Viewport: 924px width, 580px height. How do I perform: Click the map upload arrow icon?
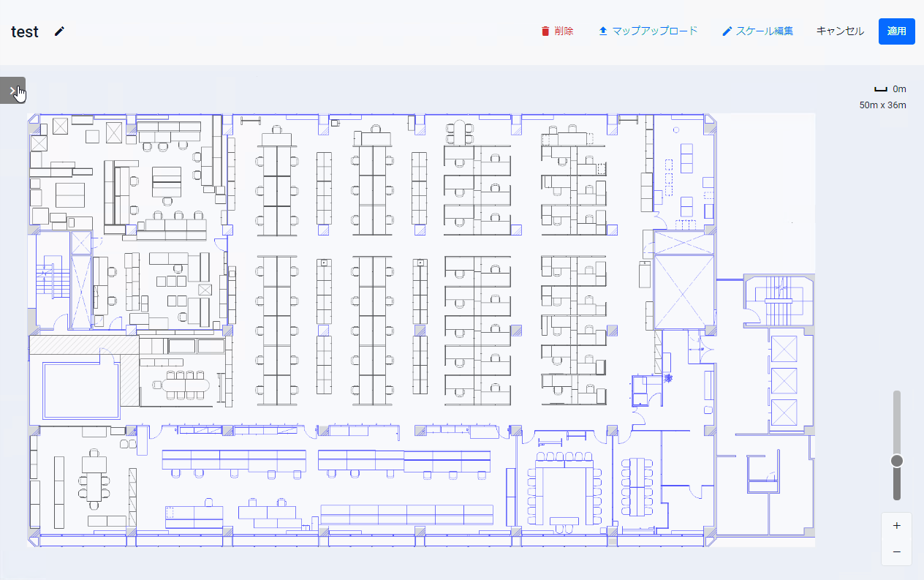pyautogui.click(x=603, y=31)
